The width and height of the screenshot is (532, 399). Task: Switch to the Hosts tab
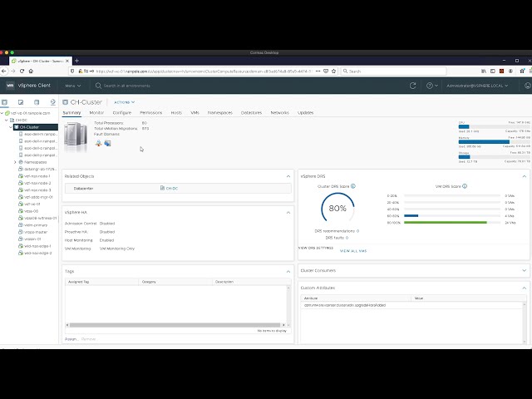176,113
